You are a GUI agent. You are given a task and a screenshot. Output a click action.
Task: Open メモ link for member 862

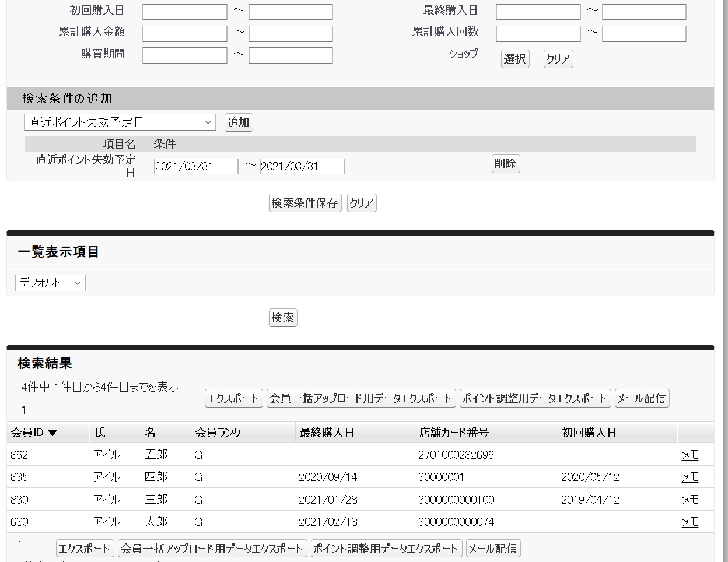689,455
